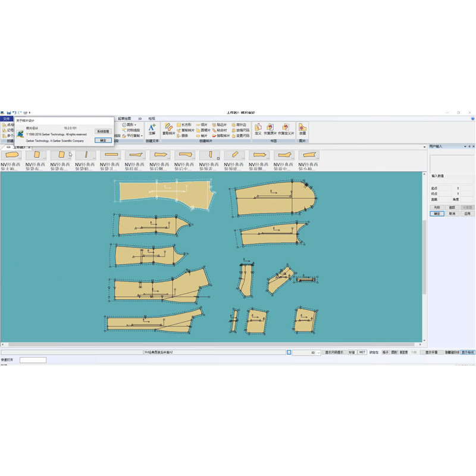
Task: Expand the 平行复制 dropdown arrow
Action: pos(142,136)
